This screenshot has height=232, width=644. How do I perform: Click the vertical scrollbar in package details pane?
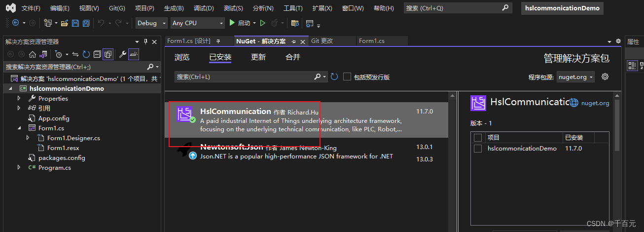point(616,124)
